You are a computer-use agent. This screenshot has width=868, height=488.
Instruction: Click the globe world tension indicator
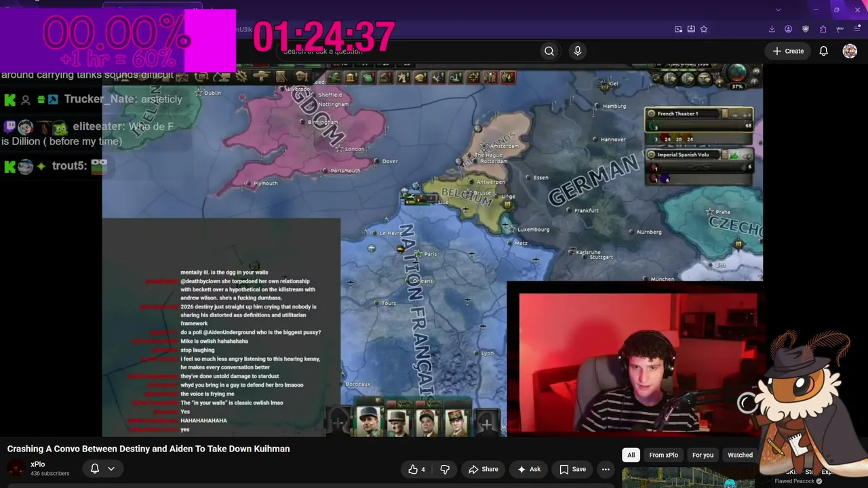click(737, 73)
